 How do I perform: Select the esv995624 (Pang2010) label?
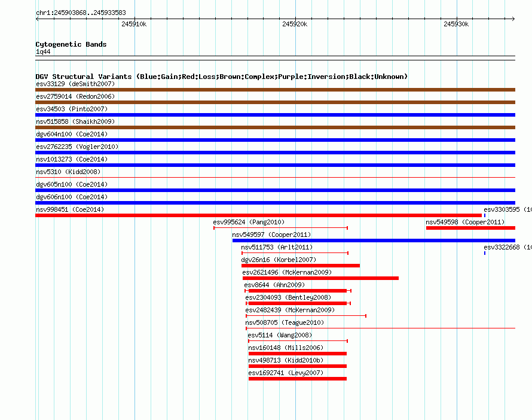[x=249, y=222]
